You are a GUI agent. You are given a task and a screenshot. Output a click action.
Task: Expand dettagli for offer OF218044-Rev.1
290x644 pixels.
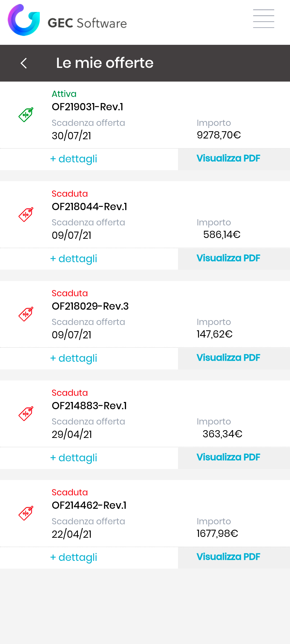click(x=74, y=259)
